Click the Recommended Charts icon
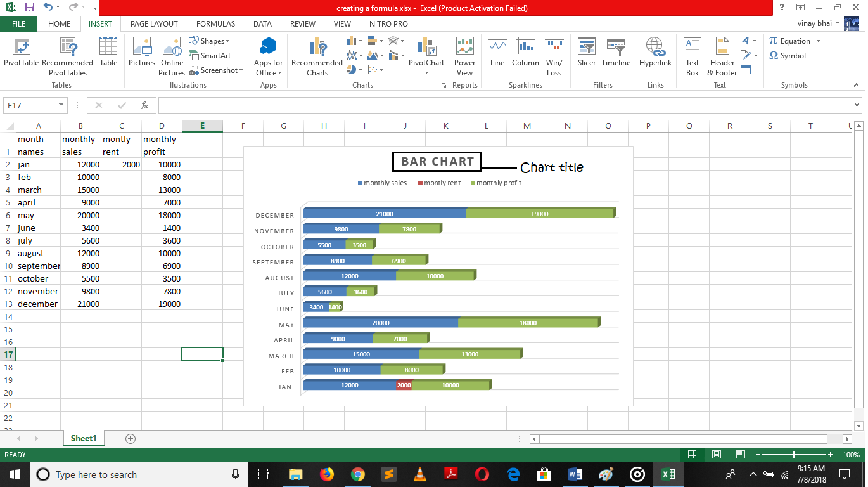 317,56
